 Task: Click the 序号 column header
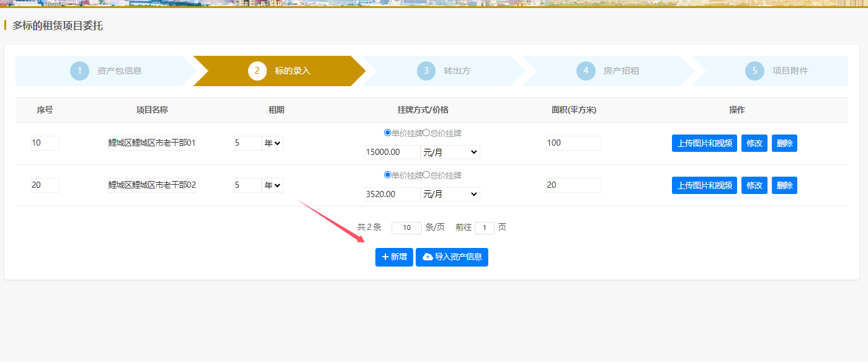[45, 110]
